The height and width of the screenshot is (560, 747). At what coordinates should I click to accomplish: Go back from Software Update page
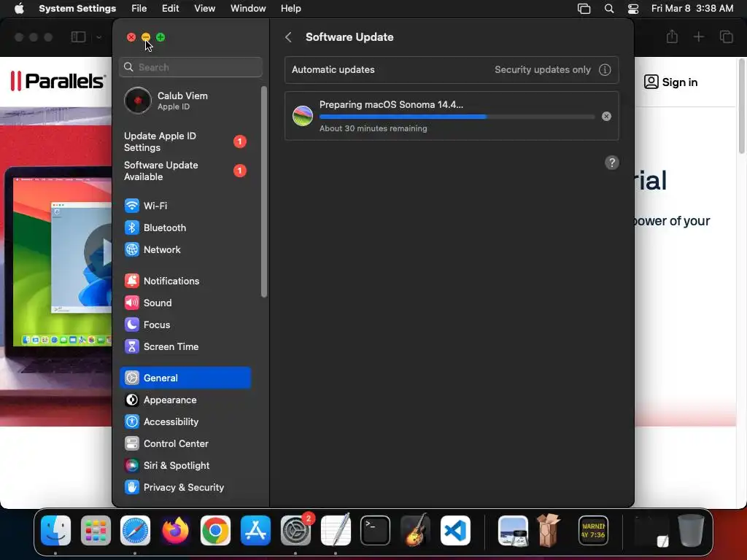[x=288, y=37]
